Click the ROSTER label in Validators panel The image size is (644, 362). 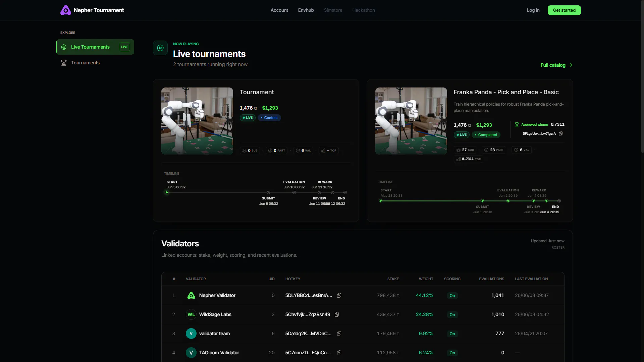[558, 248]
